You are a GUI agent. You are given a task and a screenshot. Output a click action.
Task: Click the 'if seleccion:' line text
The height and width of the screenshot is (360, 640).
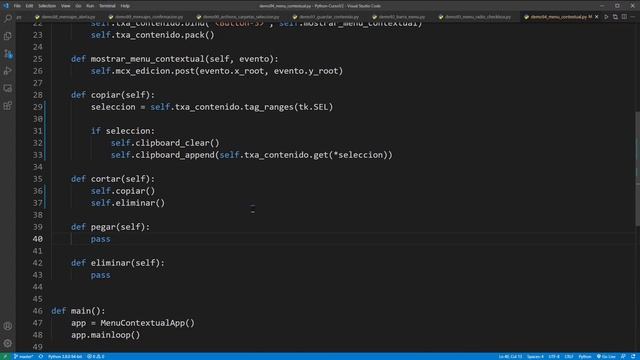[x=123, y=131]
